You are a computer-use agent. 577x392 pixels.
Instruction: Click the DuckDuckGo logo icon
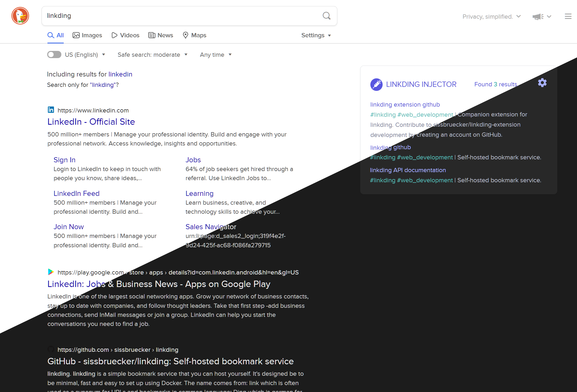[20, 16]
